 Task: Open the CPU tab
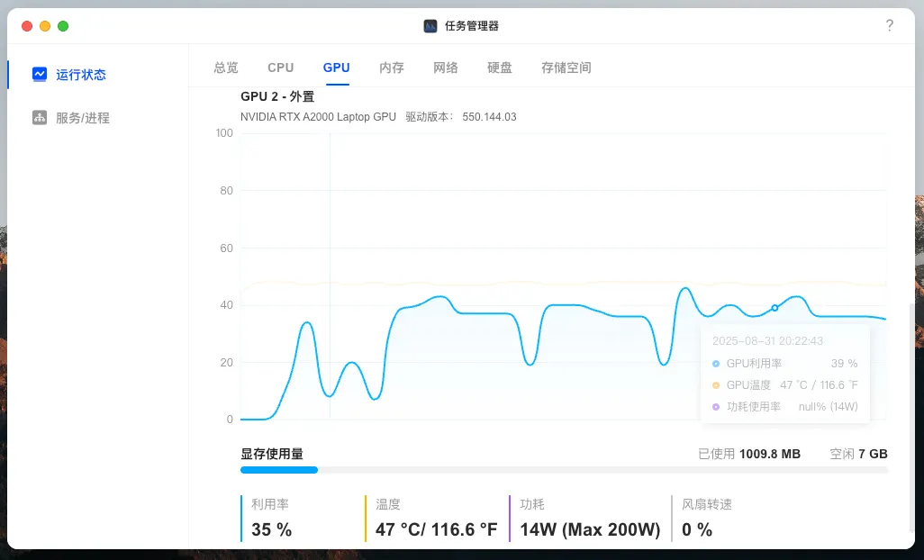(280, 67)
